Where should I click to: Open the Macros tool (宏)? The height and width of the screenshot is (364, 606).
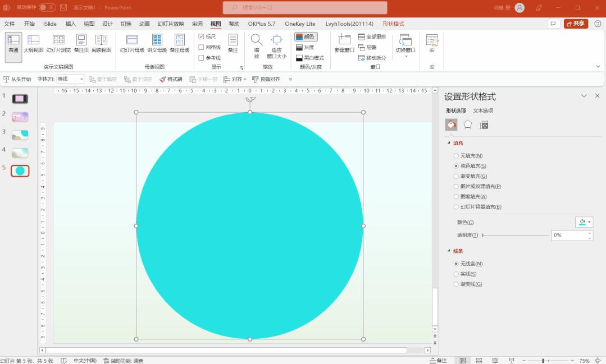431,45
